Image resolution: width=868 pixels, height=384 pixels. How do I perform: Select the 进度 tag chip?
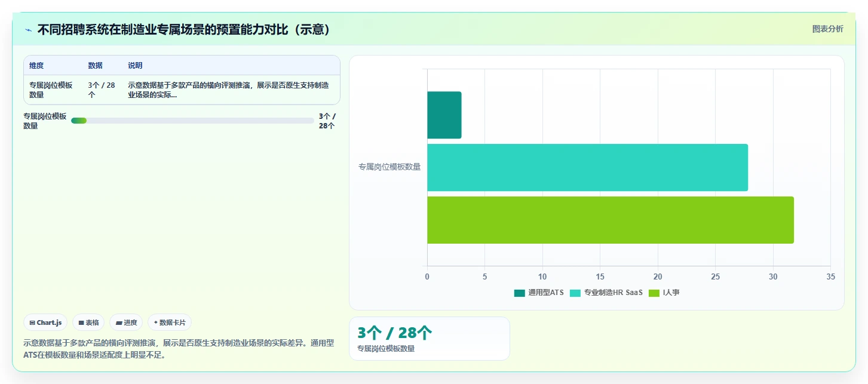point(126,322)
